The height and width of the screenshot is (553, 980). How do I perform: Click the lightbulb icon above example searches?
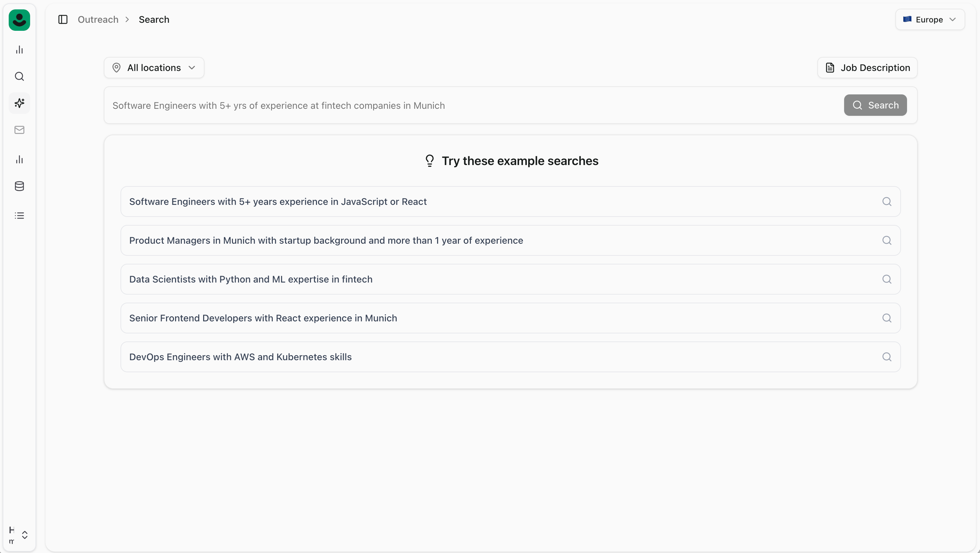[x=429, y=160]
